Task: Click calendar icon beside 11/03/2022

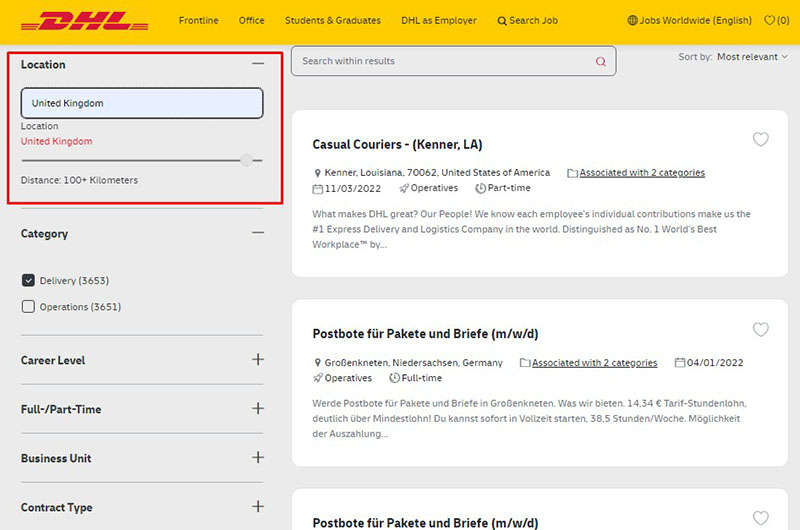Action: click(317, 189)
